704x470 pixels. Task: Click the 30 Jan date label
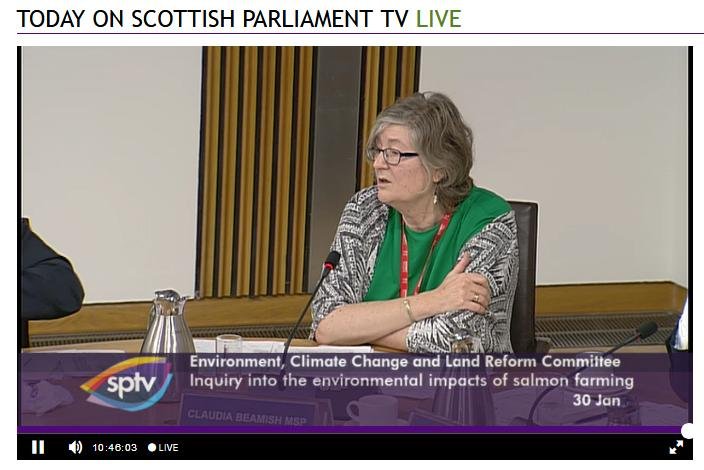(x=596, y=400)
